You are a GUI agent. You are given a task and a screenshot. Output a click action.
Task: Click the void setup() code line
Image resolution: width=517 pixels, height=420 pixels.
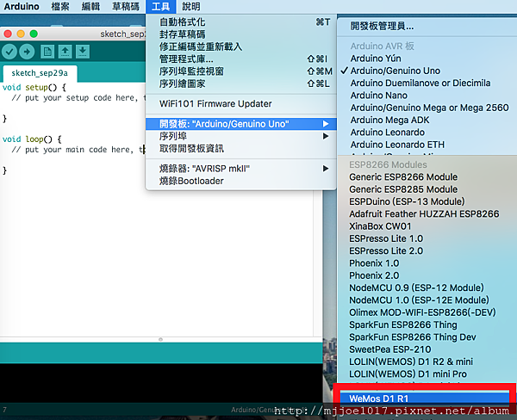[34, 88]
